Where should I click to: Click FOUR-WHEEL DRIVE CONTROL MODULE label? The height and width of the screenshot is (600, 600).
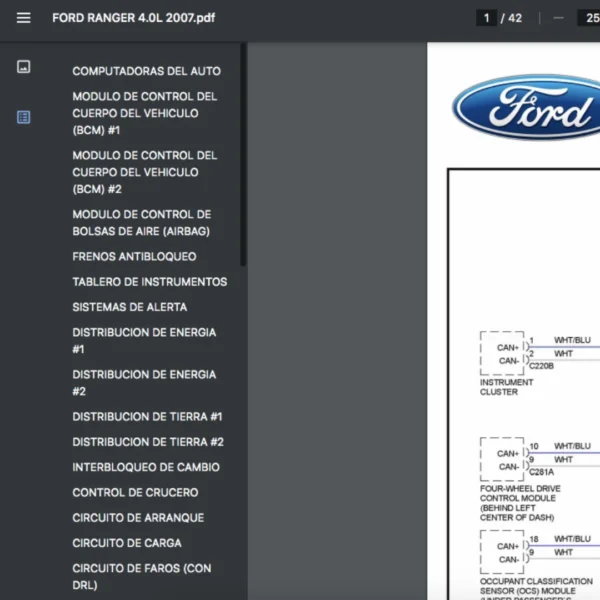(520, 503)
